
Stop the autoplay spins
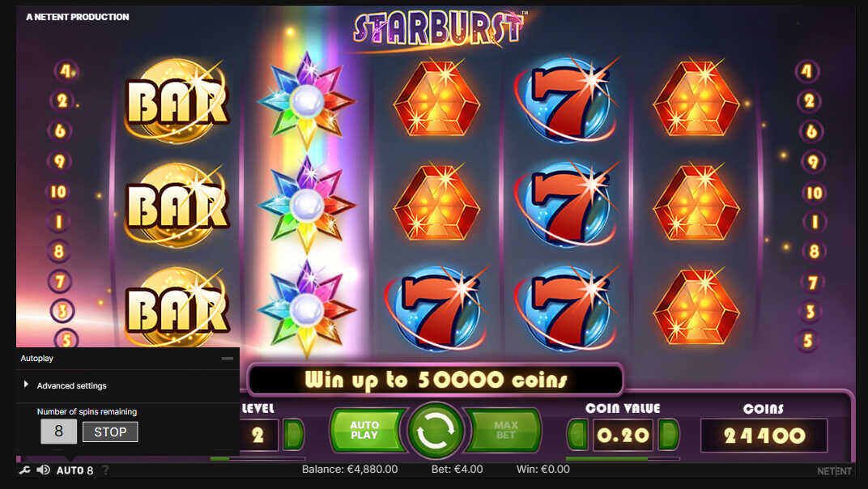pyautogui.click(x=110, y=432)
